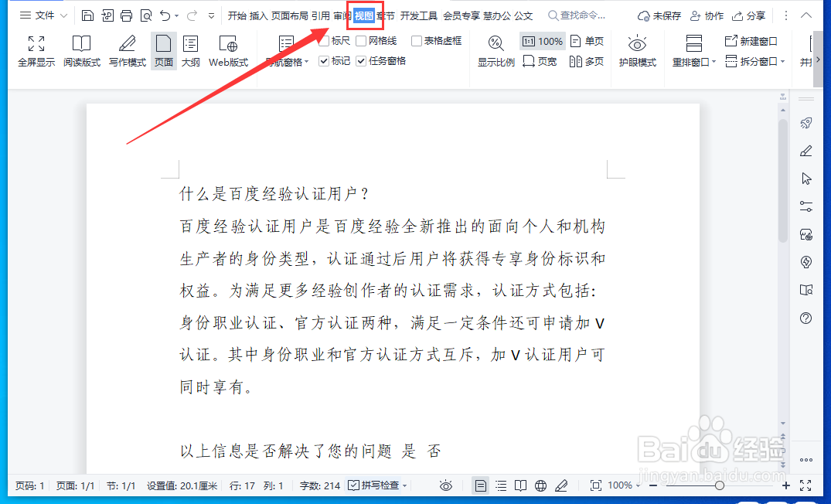The height and width of the screenshot is (504, 831).
Task: Select the 阅读模式 reading mode
Action: click(x=80, y=50)
